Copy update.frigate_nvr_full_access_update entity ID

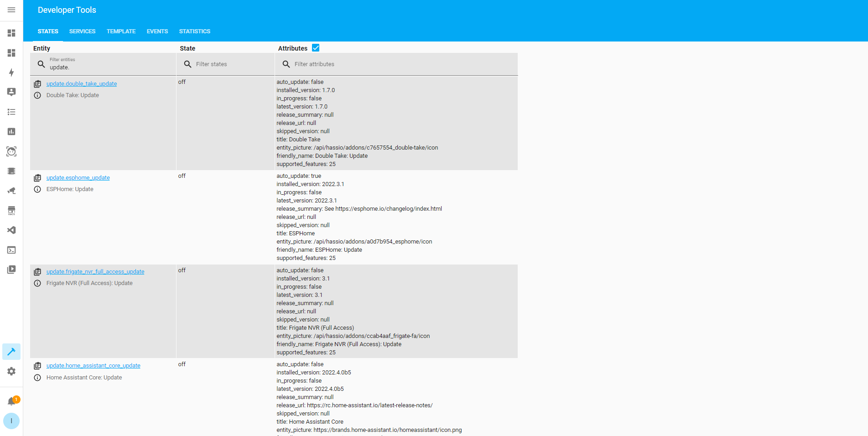coord(37,272)
